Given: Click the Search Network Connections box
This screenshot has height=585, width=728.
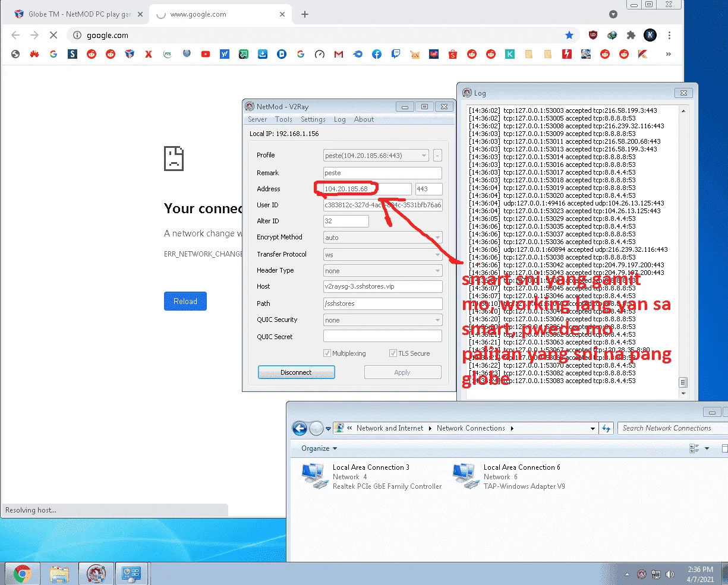Looking at the screenshot, I should [x=672, y=428].
